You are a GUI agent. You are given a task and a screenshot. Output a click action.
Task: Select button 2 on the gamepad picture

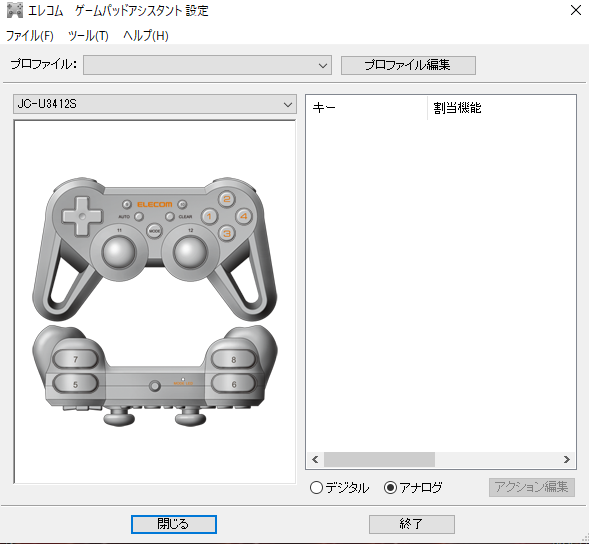pyautogui.click(x=227, y=199)
